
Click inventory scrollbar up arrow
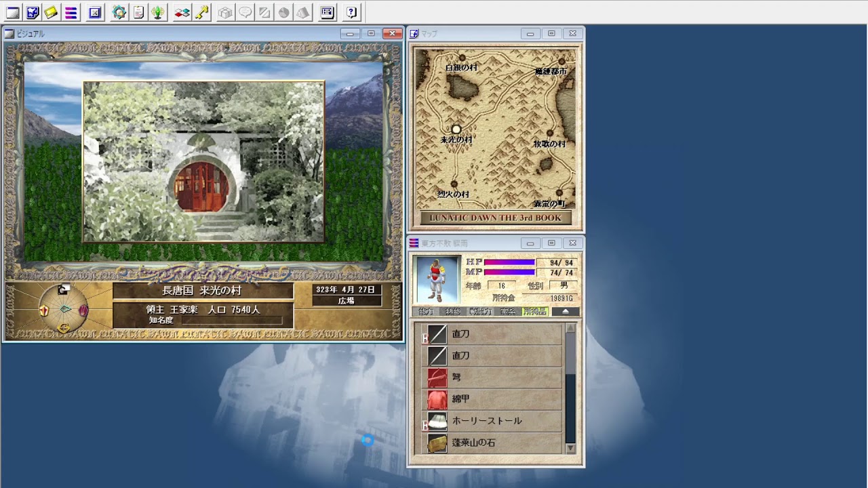click(x=570, y=328)
